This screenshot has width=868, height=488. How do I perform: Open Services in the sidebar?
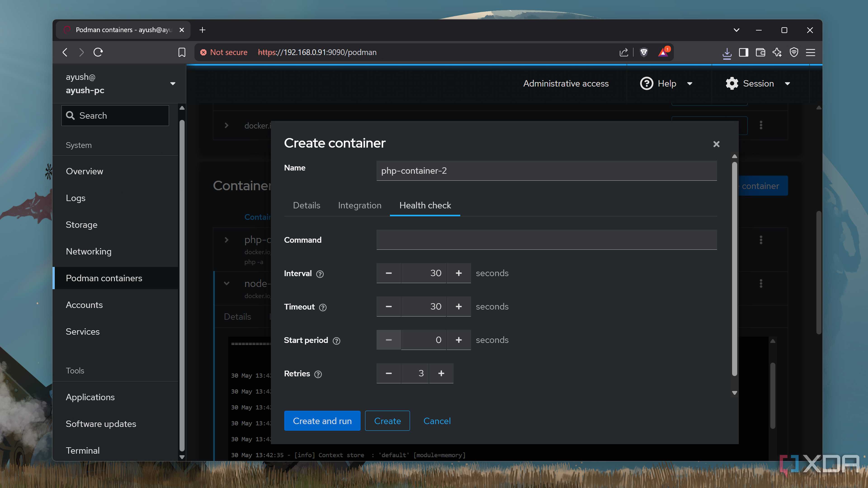point(116,331)
